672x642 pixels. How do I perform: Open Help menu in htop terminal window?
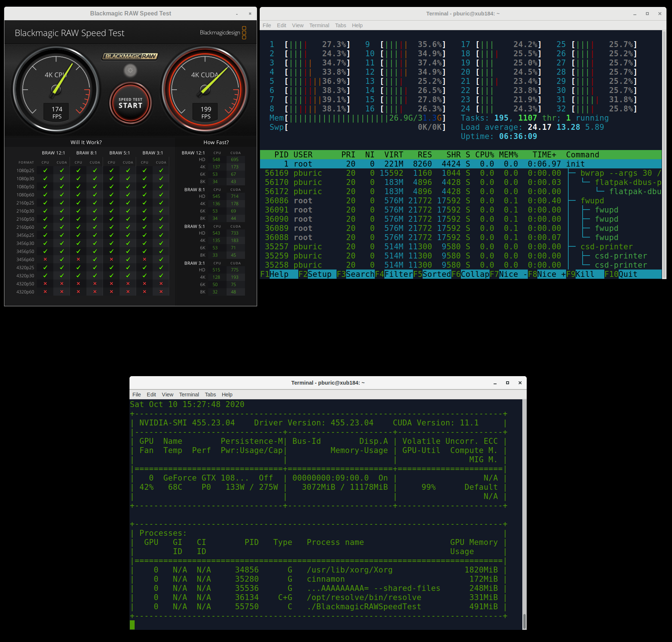(x=357, y=25)
